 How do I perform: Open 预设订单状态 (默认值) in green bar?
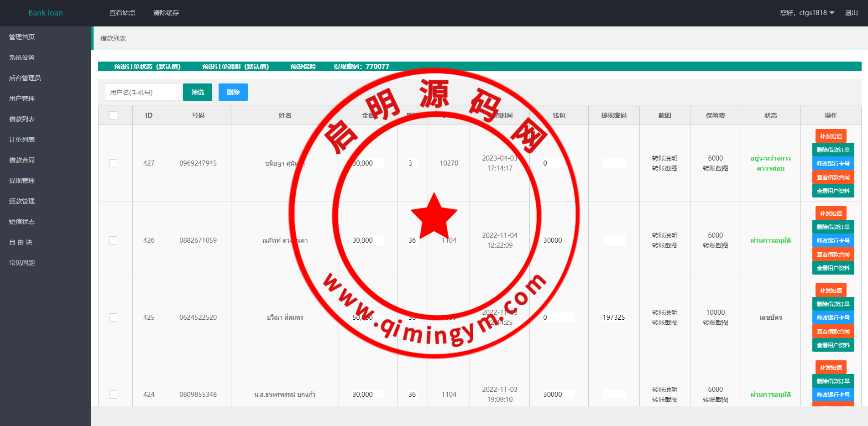tap(147, 67)
